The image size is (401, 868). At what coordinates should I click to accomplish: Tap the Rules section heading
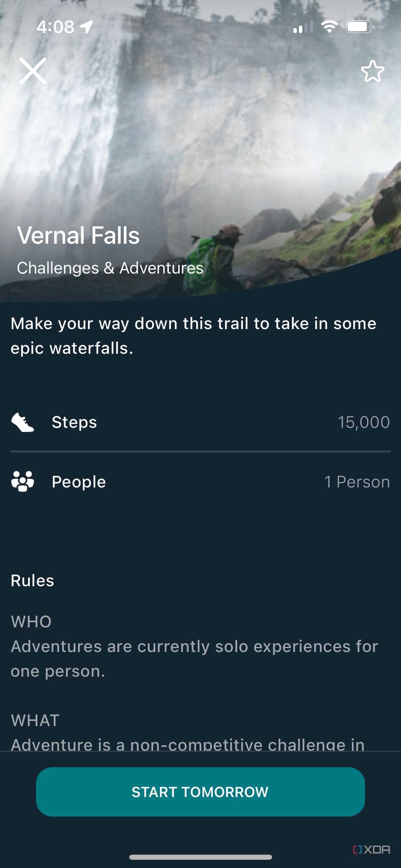pos(33,581)
